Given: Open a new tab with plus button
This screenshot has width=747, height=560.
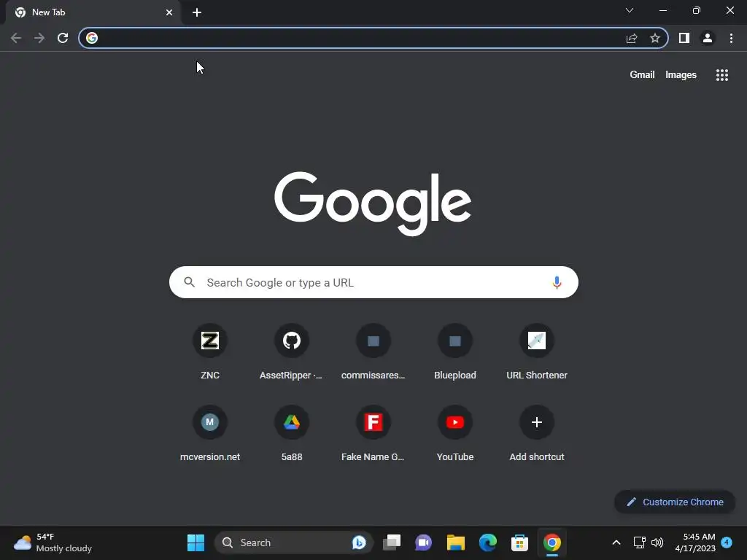Looking at the screenshot, I should 197,12.
